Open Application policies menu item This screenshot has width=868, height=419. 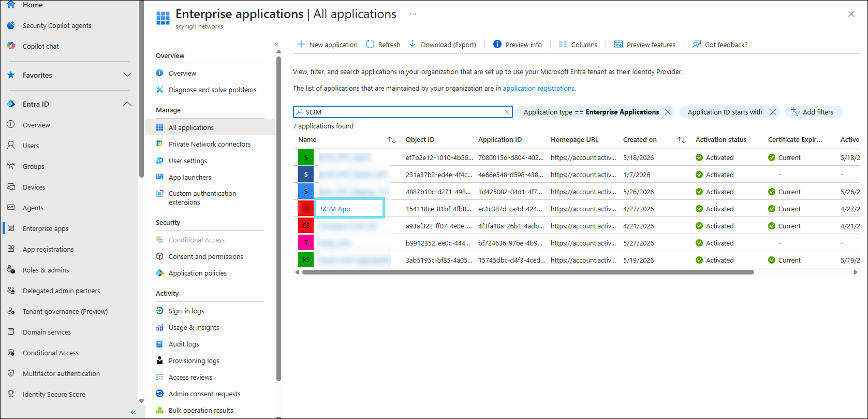coord(198,273)
